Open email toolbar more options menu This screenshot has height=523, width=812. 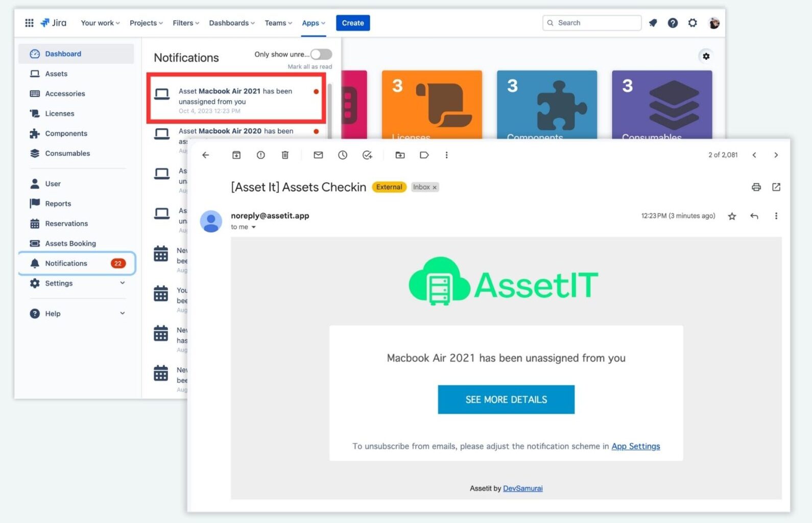pyautogui.click(x=446, y=155)
